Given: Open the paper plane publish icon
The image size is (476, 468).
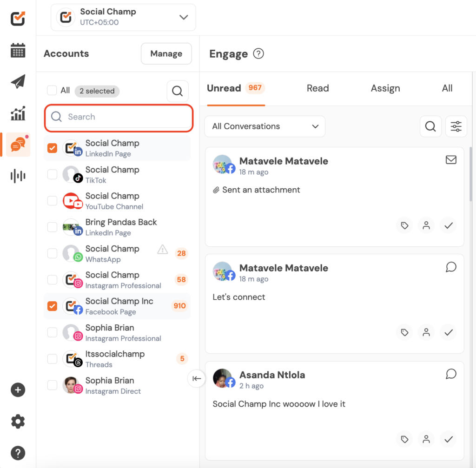Looking at the screenshot, I should click(x=18, y=81).
